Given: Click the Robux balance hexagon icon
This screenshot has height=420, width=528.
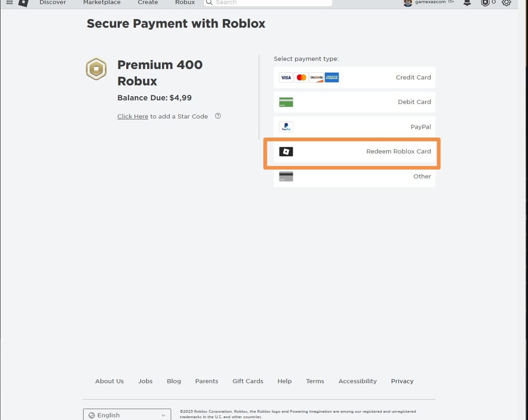Looking at the screenshot, I should (485, 2).
